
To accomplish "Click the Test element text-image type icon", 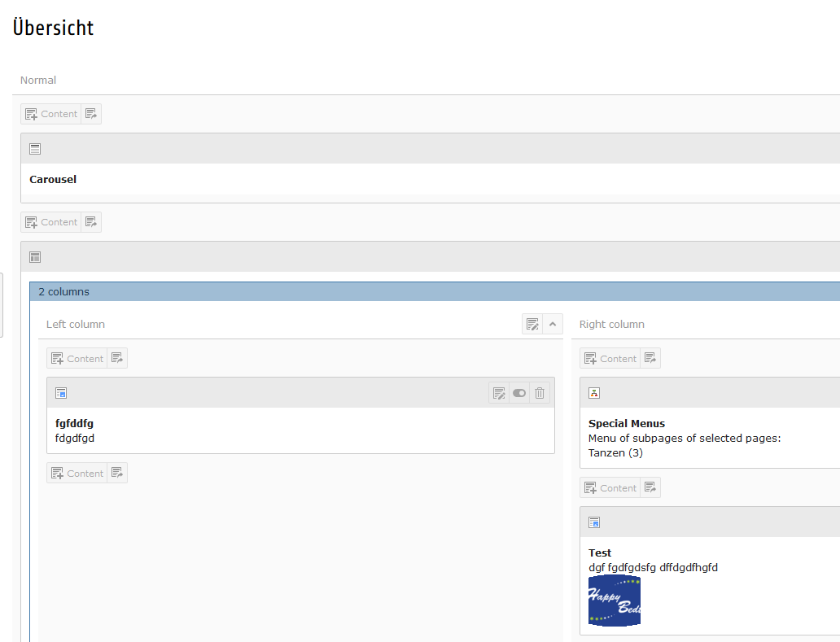I will point(594,522).
